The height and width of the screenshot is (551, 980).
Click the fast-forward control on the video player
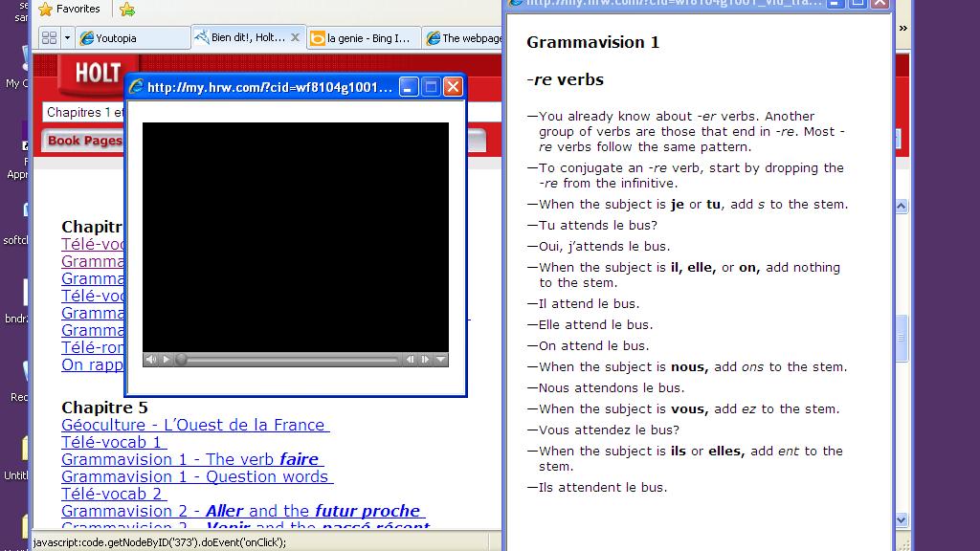click(x=427, y=360)
